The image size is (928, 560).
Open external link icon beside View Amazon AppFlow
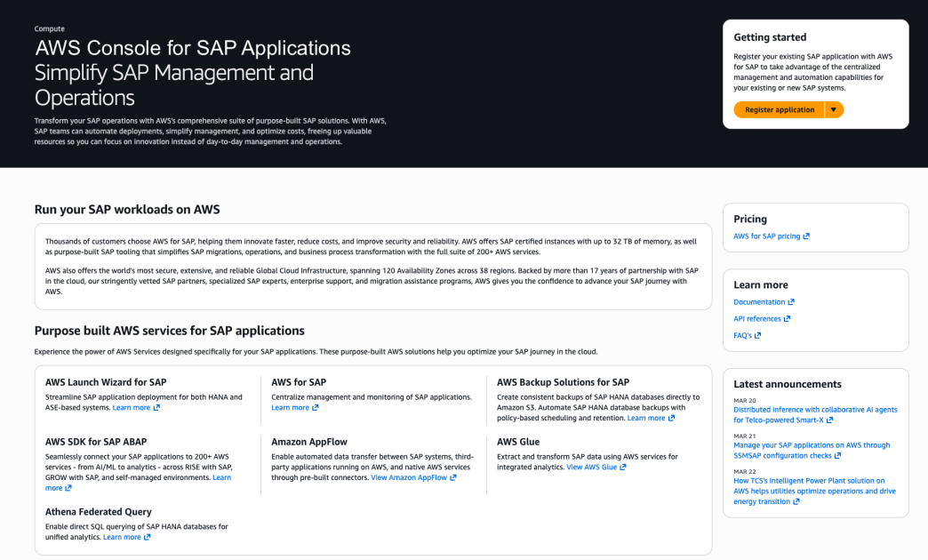[452, 477]
